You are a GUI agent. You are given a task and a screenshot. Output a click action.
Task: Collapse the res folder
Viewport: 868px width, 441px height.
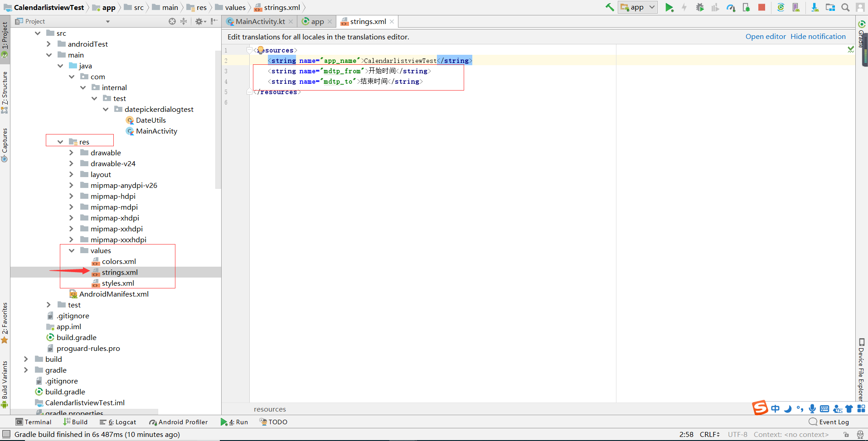click(x=60, y=142)
